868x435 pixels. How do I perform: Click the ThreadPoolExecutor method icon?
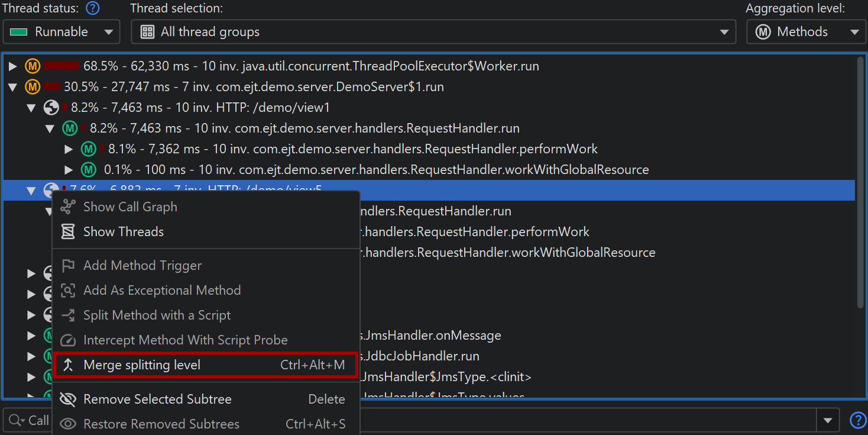pyautogui.click(x=33, y=66)
